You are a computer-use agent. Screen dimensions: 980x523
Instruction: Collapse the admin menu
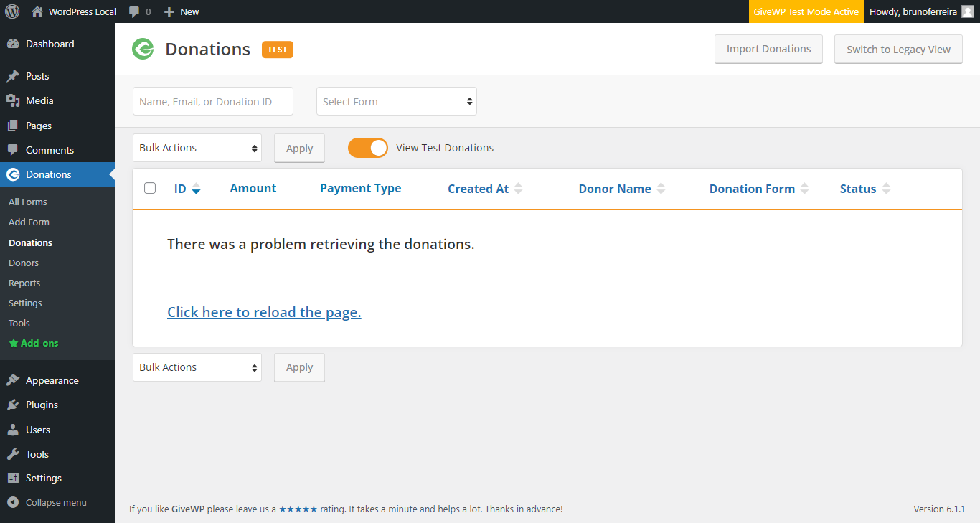tap(47, 502)
